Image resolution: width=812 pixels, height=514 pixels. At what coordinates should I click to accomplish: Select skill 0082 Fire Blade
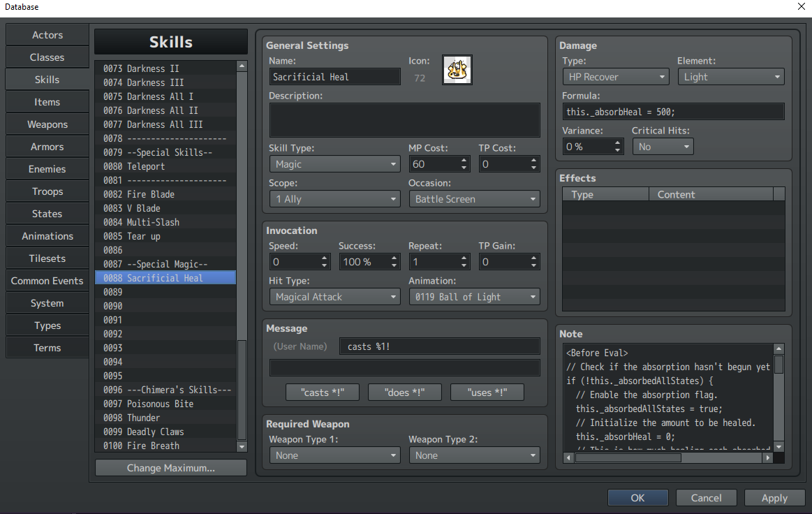(165, 194)
